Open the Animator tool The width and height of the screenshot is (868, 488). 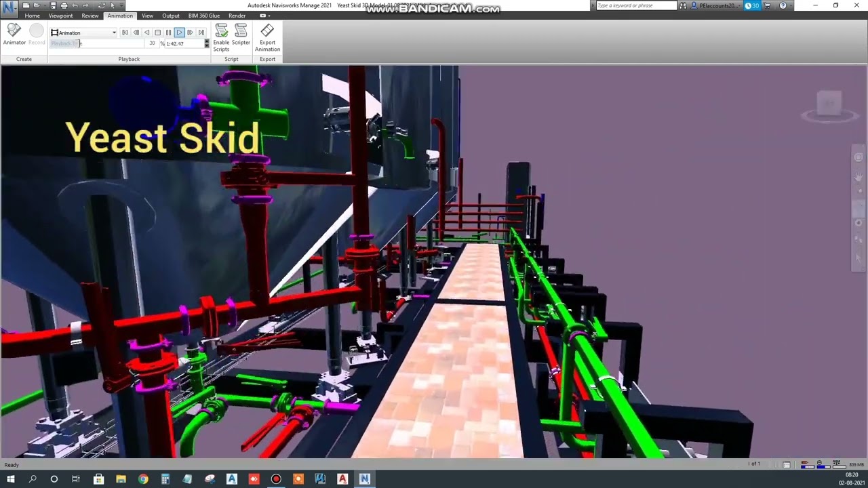pos(14,35)
